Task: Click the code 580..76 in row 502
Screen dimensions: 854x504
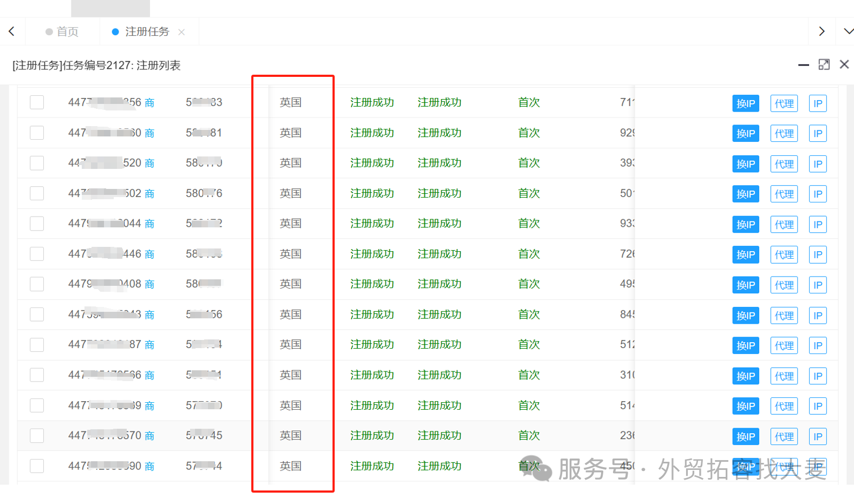Action: pos(204,193)
